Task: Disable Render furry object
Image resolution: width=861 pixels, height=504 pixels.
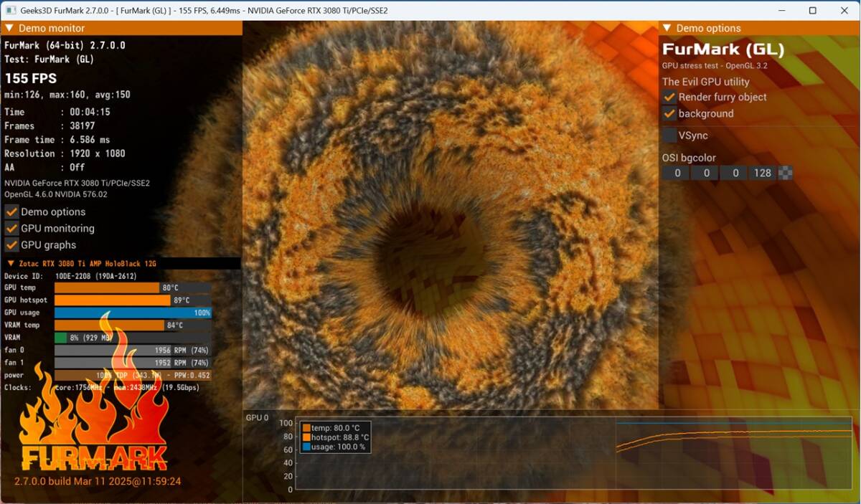Action: [x=669, y=97]
